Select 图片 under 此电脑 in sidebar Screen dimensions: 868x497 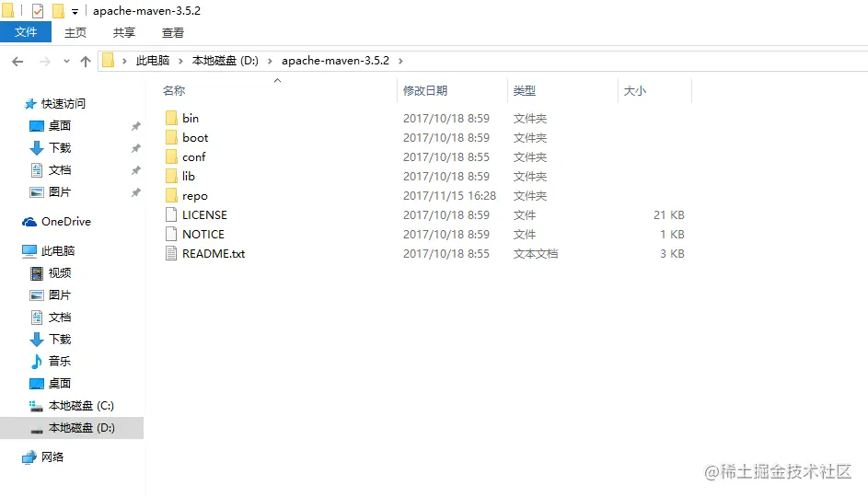click(60, 295)
